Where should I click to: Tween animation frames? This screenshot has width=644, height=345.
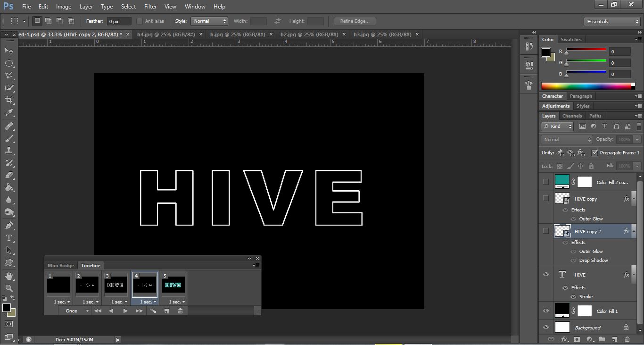(153, 311)
